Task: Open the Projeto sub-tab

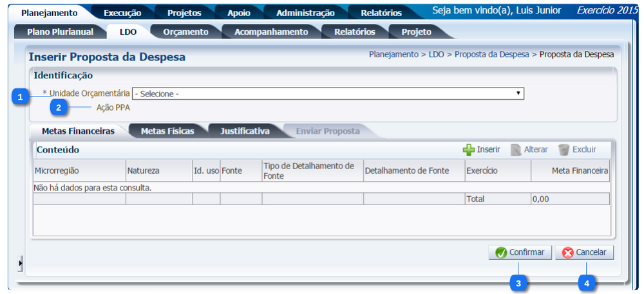Action: (x=416, y=32)
